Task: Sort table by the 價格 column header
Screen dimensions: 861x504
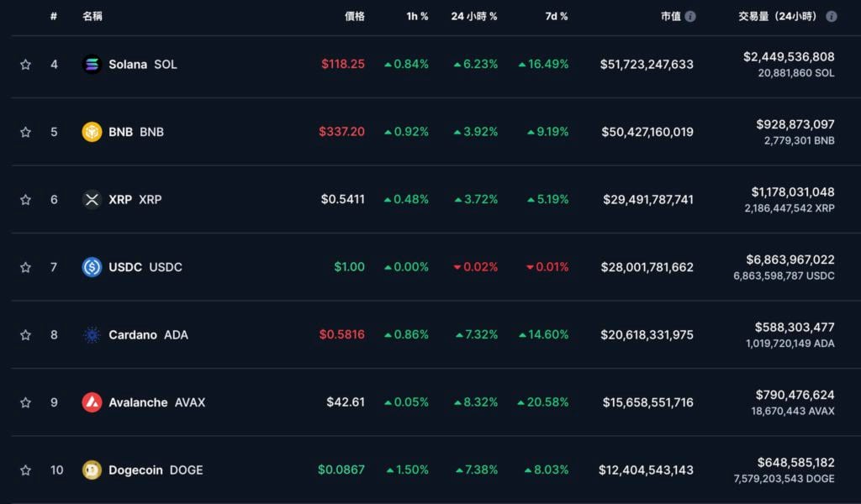Action: pyautogui.click(x=355, y=16)
